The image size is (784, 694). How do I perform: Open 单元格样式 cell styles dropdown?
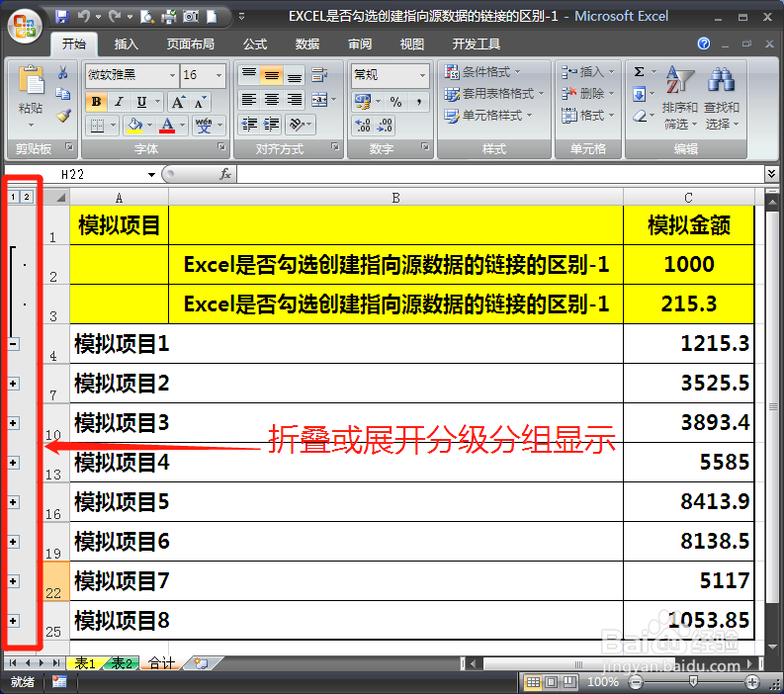coord(488,116)
